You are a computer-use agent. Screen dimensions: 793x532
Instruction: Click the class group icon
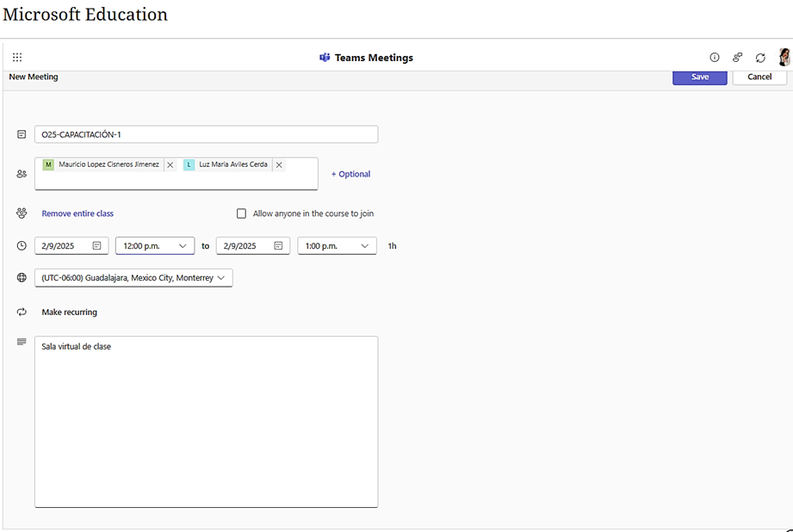(x=22, y=213)
